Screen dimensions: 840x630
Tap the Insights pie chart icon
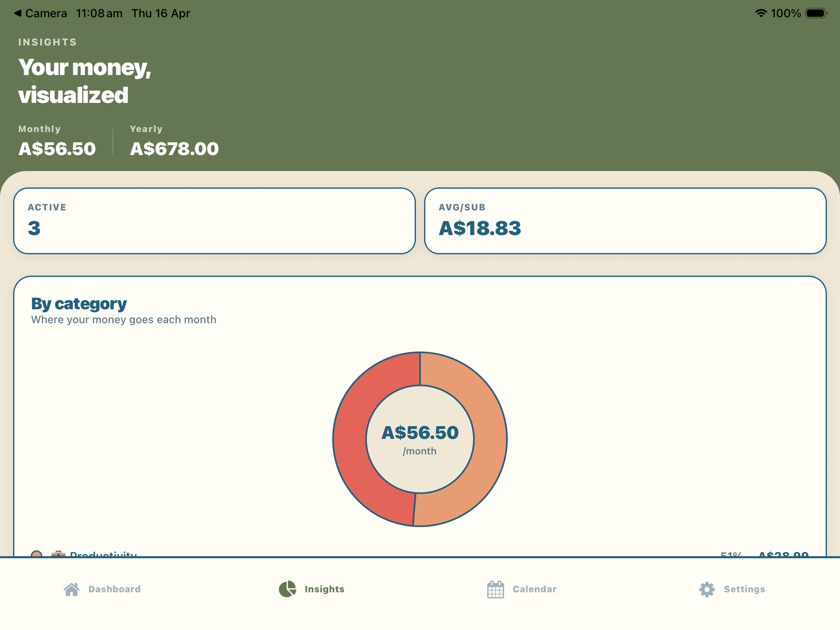click(287, 589)
